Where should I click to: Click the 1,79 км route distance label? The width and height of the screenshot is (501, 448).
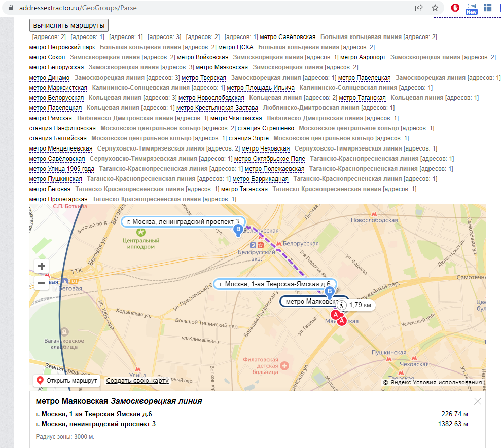[x=360, y=305]
